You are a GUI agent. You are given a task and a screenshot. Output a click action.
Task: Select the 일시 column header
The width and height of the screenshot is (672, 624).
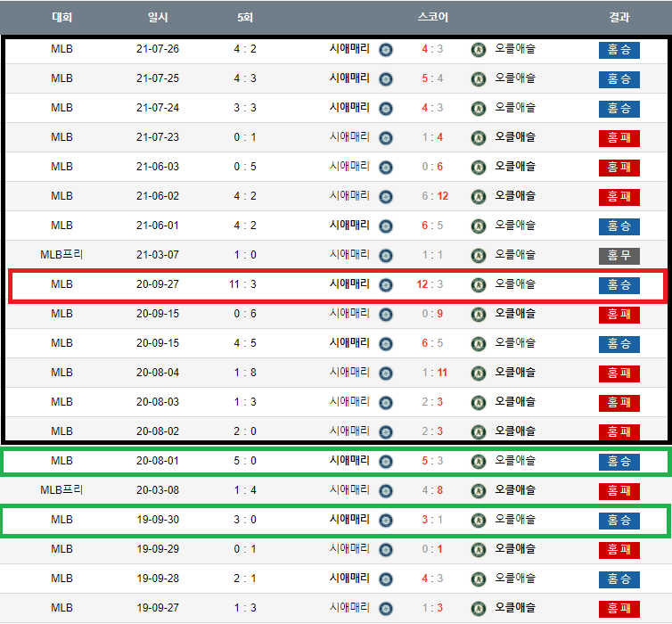pyautogui.click(x=157, y=17)
